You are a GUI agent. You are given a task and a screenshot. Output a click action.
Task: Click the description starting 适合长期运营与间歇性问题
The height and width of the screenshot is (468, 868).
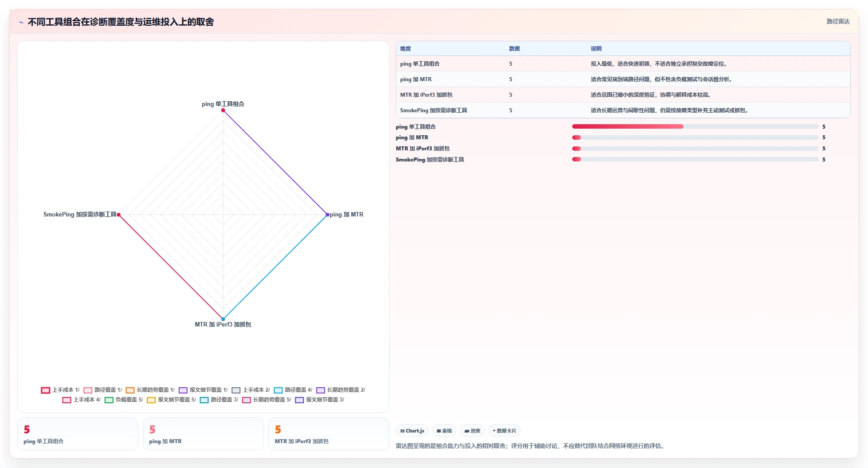pyautogui.click(x=669, y=110)
